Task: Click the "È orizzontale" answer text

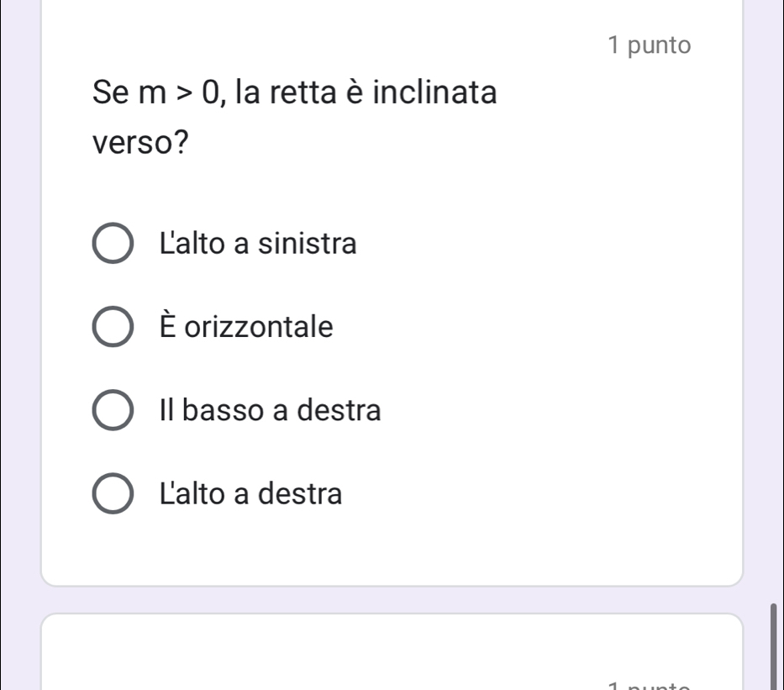Action: point(246,327)
